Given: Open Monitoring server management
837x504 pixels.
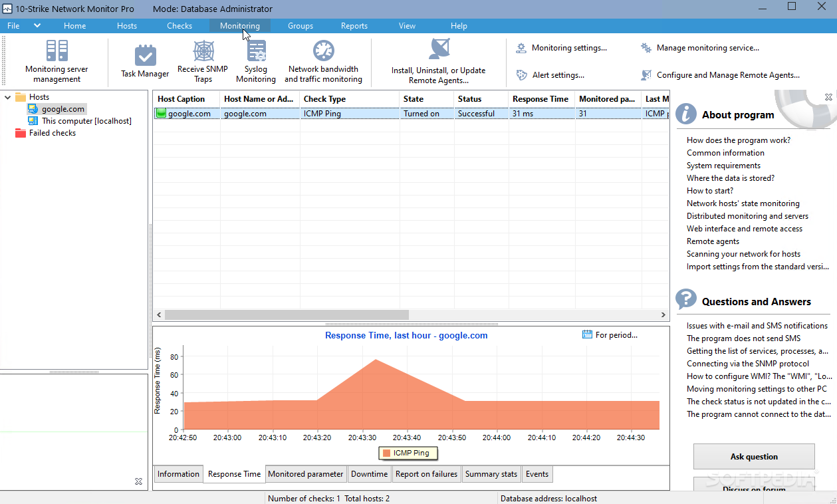Looking at the screenshot, I should (x=57, y=61).
